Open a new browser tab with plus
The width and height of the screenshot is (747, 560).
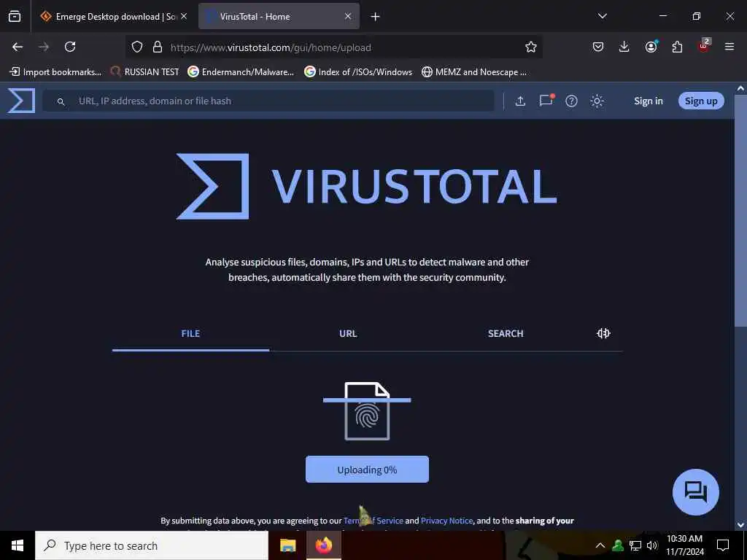point(376,17)
